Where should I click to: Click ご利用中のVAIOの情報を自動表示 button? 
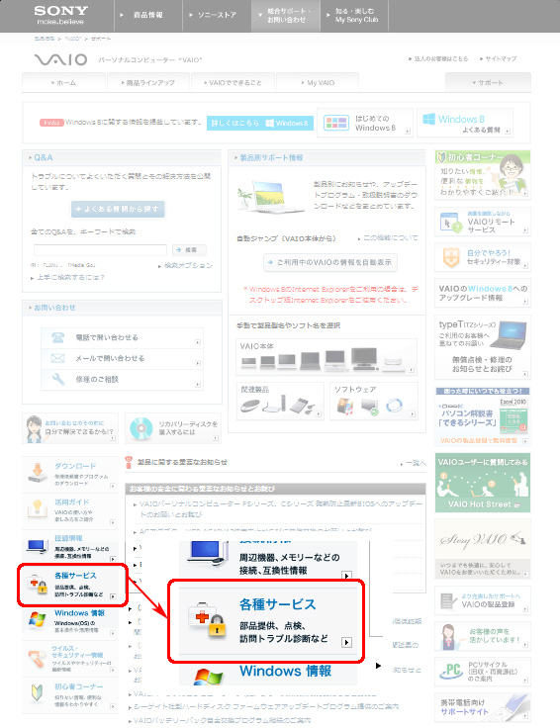[x=330, y=262]
